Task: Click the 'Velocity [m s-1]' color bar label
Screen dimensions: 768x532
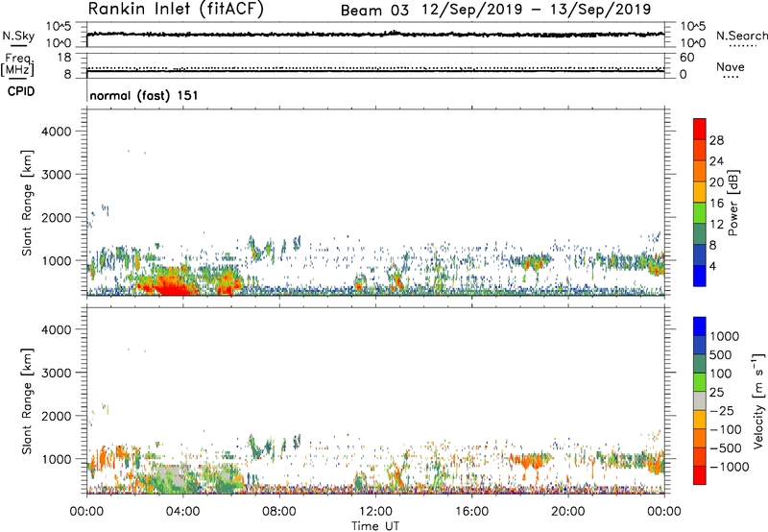Action: coord(758,399)
